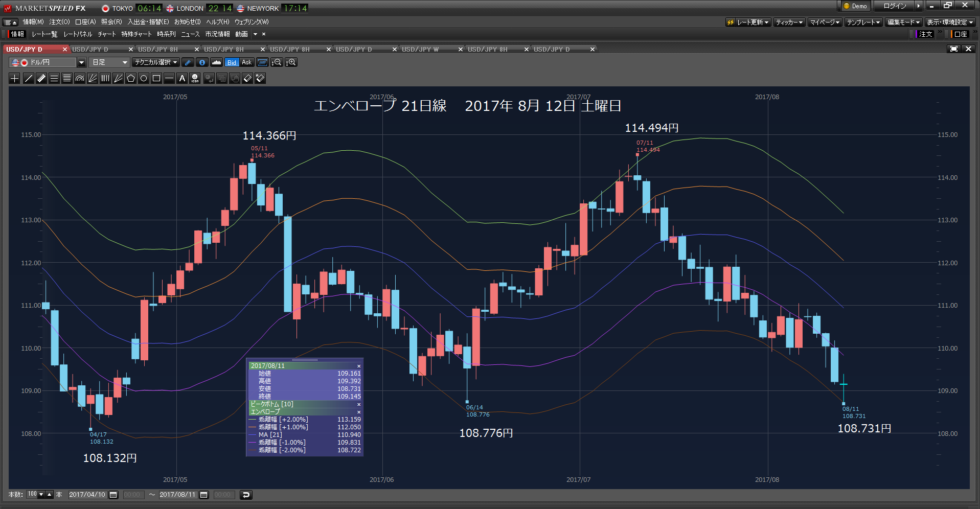Click the blue chart scale icon
980x509 pixels.
(262, 62)
